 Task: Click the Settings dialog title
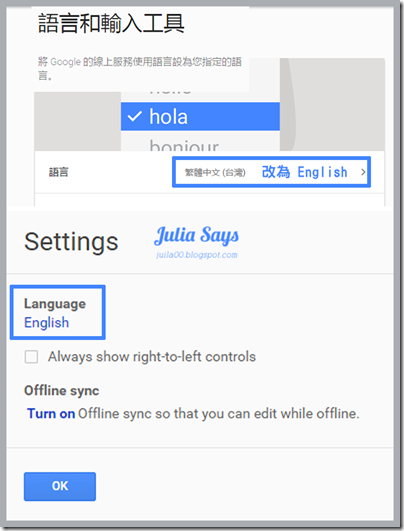[x=71, y=241]
